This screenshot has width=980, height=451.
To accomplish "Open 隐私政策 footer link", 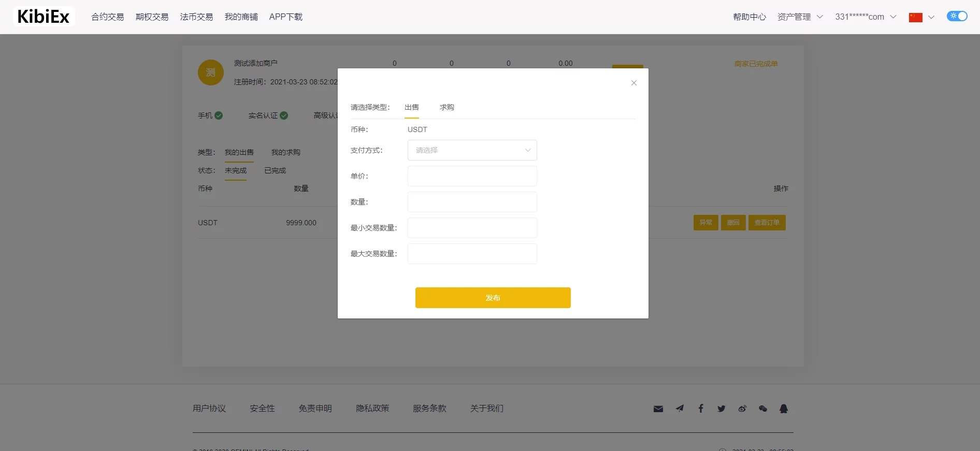I will point(372,409).
